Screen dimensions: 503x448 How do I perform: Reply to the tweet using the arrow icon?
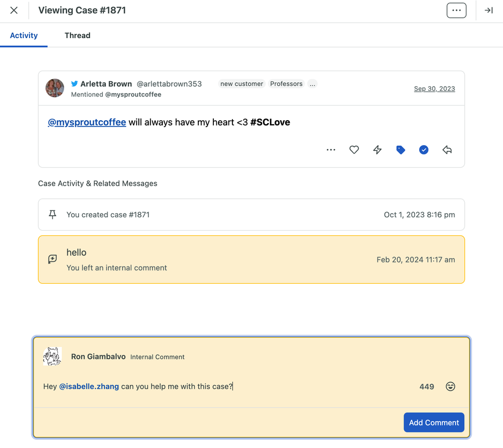(447, 150)
